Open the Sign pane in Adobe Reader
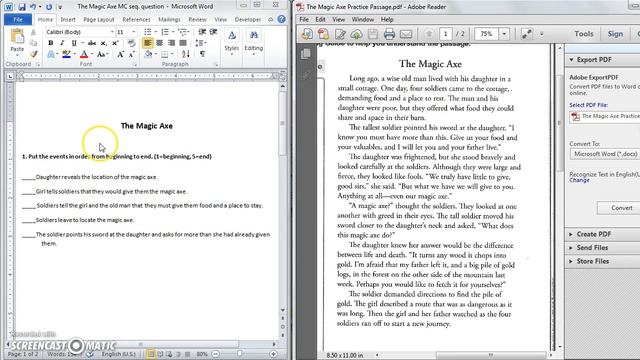 click(x=615, y=34)
